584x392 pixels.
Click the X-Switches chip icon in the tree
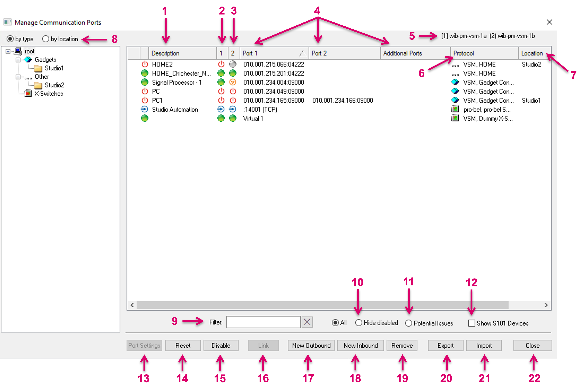point(28,93)
